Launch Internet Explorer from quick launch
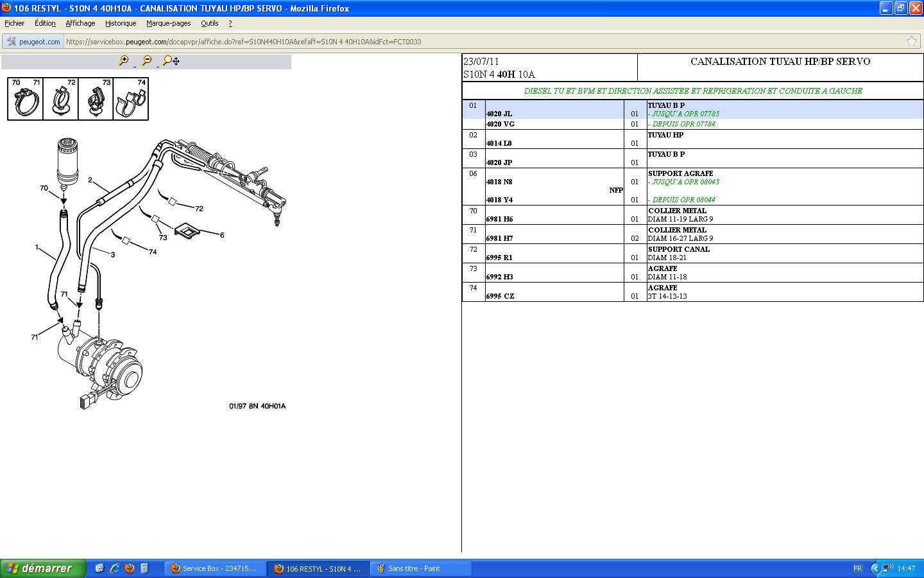Viewport: 924px width, 578px height. (115, 568)
